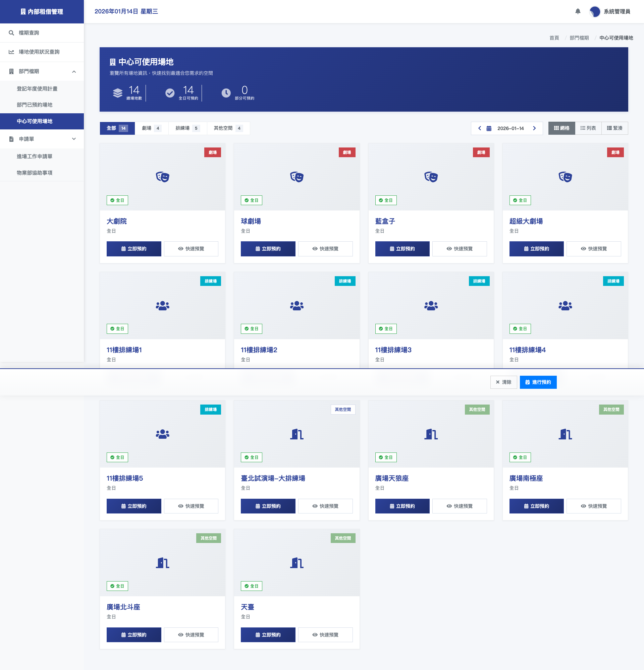644x670 pixels.
Task: Collapse the 部門檔期 sidebar section
Action: 74,71
